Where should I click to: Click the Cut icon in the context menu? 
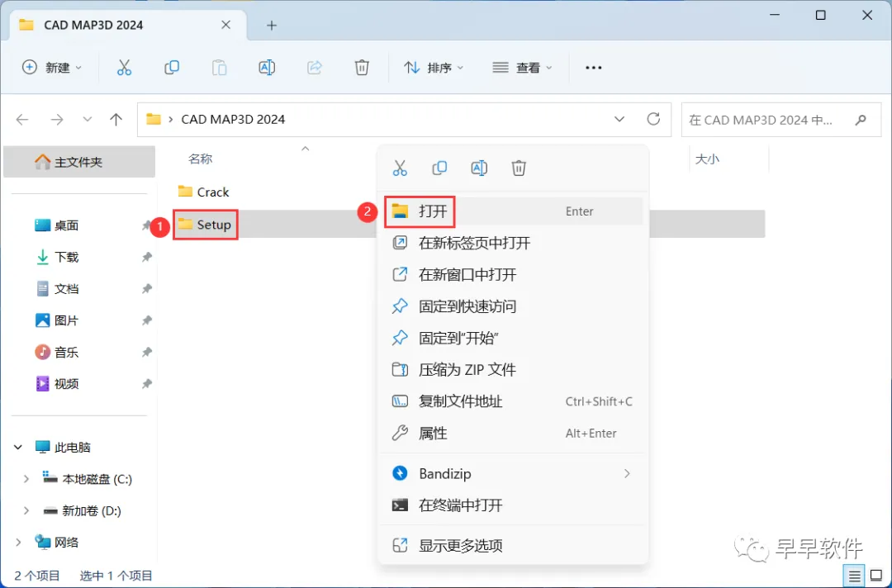coord(400,168)
